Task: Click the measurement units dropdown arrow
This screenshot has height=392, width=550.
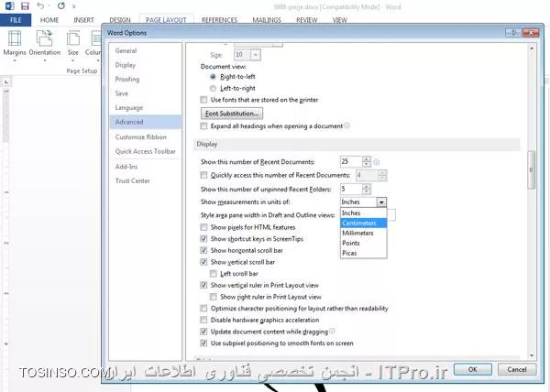Action: pyautogui.click(x=381, y=202)
